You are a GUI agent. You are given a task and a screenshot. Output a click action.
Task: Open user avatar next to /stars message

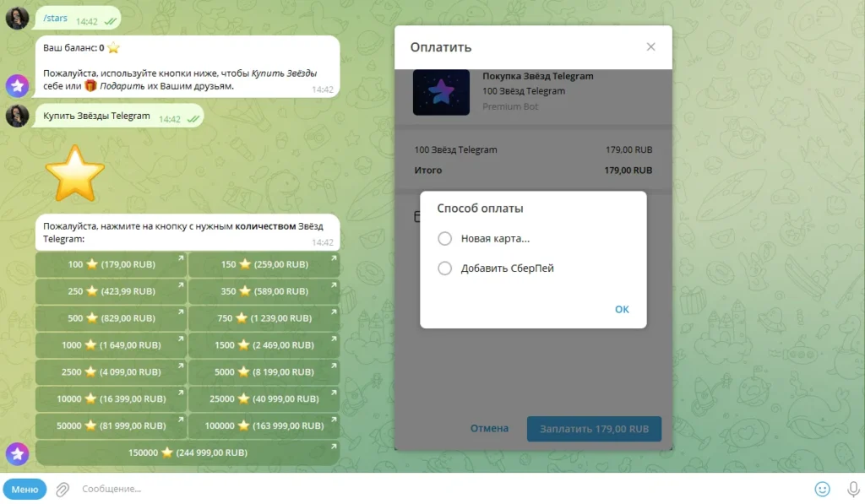pos(17,19)
